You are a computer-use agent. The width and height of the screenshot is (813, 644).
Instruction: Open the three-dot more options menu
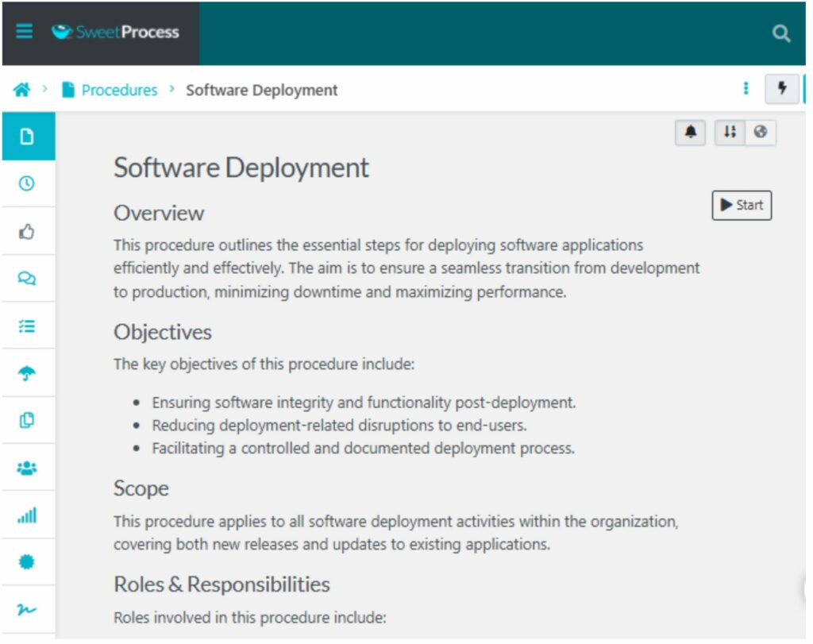[746, 89]
